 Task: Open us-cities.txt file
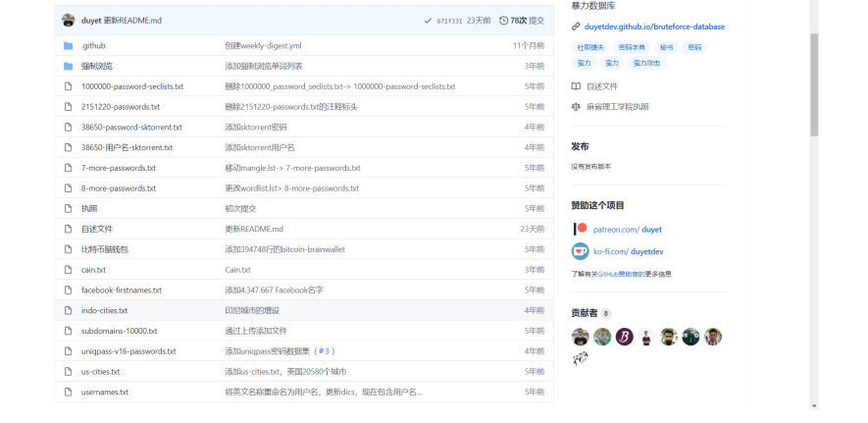coord(101,372)
